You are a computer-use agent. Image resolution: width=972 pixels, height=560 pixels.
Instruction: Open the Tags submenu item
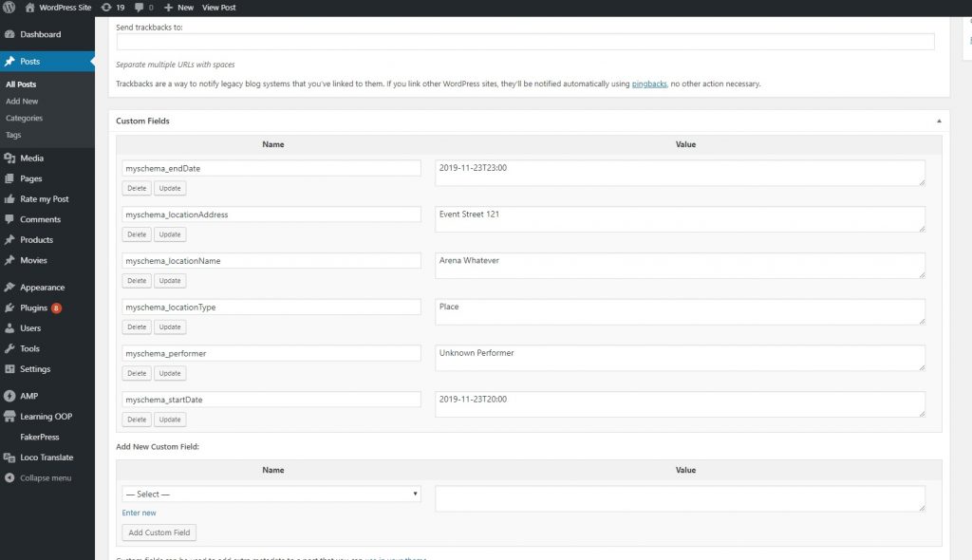pyautogui.click(x=13, y=135)
